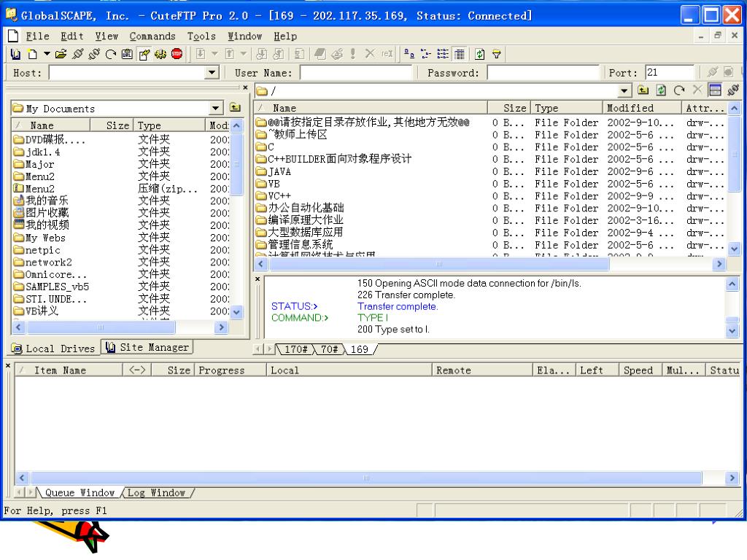Click the Host input field
This screenshot has width=747, height=560.
pos(128,73)
